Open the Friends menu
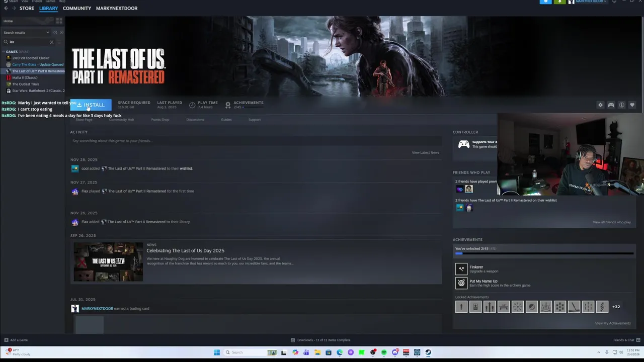This screenshot has height=362, width=644. pos(37,2)
